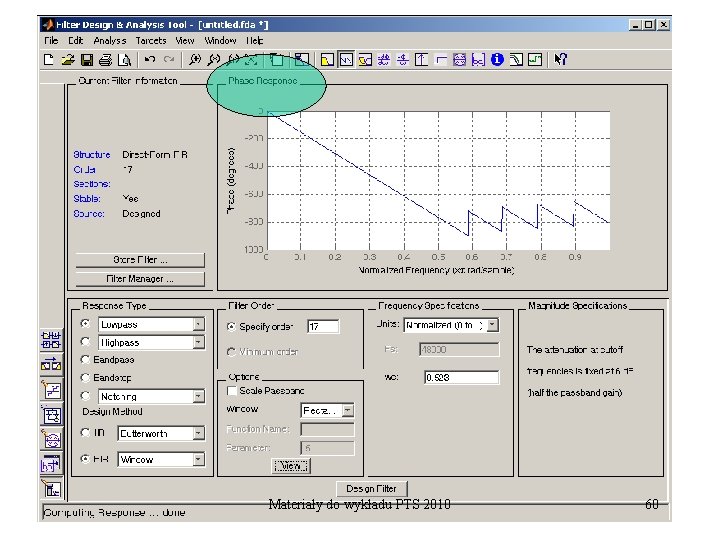Open the Design Filter sidebar panel
720x540 pixels.
pyautogui.click(x=51, y=489)
